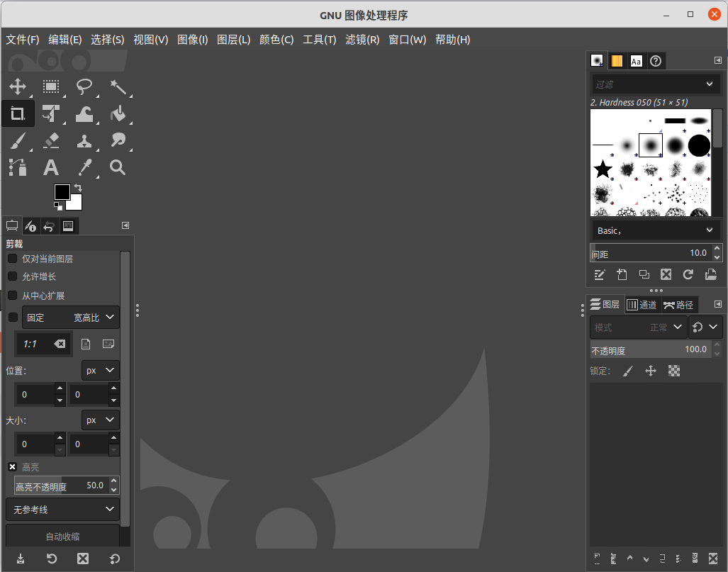The height and width of the screenshot is (572, 728).
Task: Switch to the Patterns tab
Action: point(617,61)
